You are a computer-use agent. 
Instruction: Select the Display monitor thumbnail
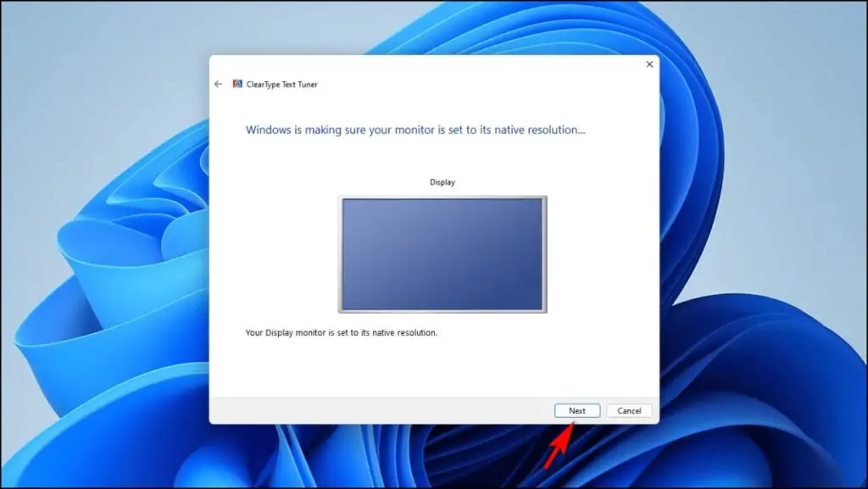tap(442, 254)
